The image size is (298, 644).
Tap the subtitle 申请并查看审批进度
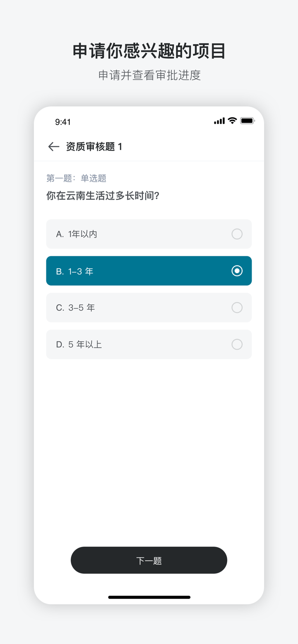point(149,76)
